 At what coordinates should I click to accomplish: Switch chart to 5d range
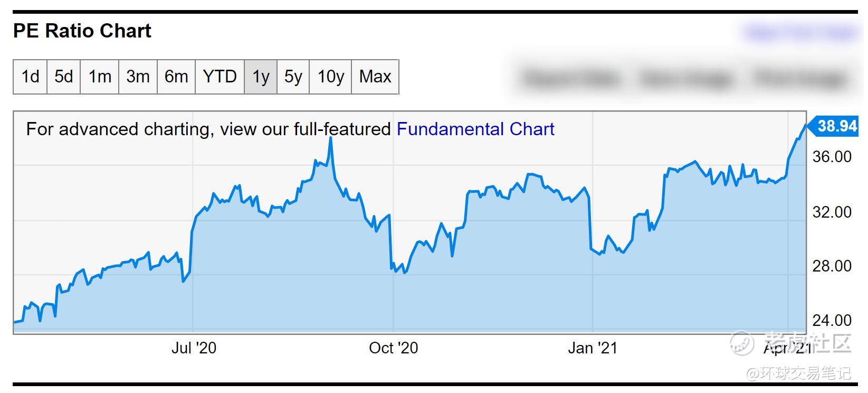coord(64,77)
